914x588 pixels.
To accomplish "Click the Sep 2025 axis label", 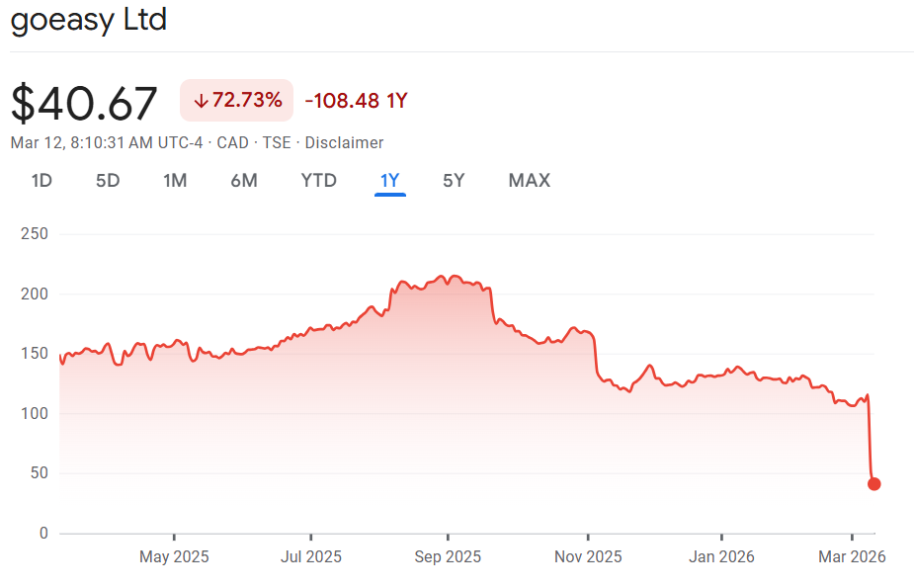I will click(x=448, y=557).
